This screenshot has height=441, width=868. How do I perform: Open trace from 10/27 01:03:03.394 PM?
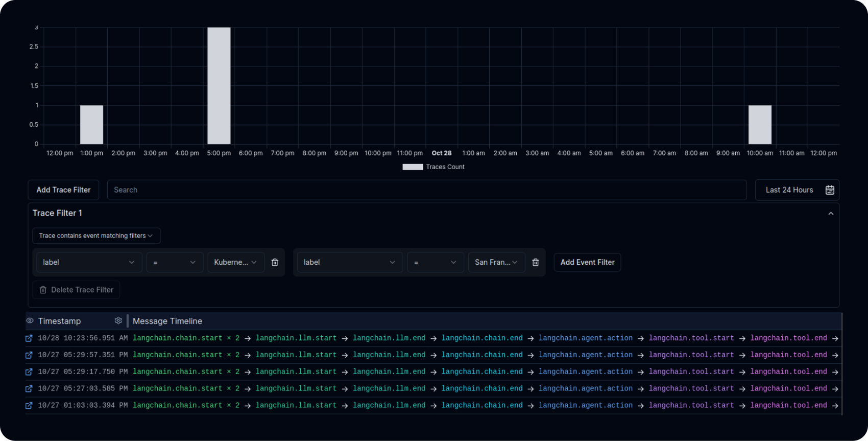(x=29, y=406)
